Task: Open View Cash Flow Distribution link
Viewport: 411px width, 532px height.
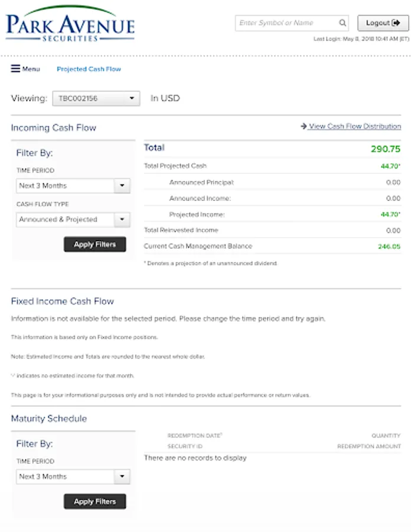Action: coord(354,126)
